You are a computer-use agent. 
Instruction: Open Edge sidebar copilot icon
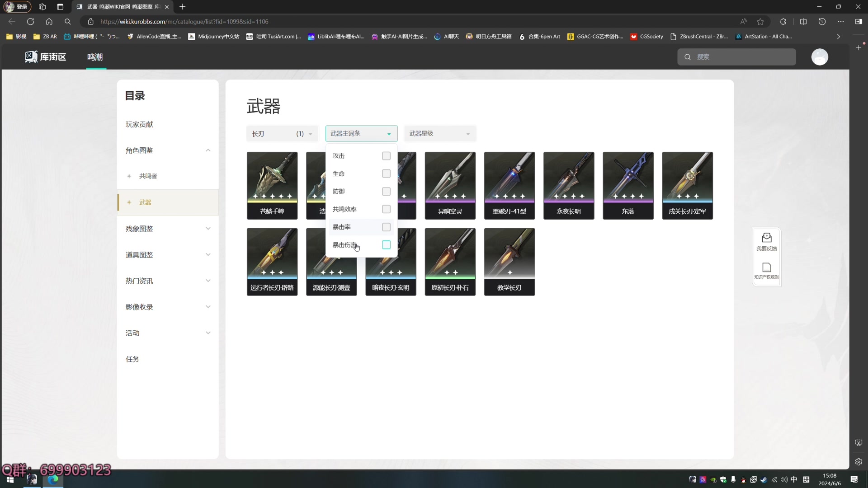click(x=859, y=21)
